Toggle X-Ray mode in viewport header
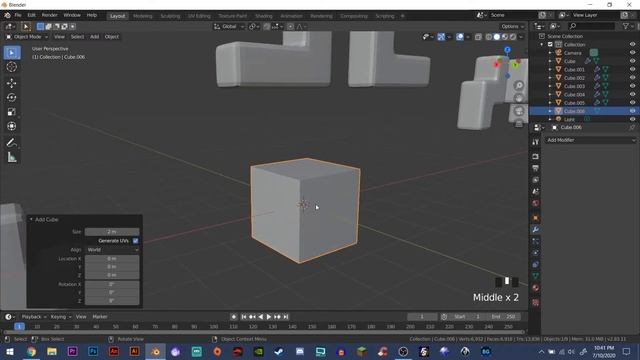Screen dimensions: 640x360 click(x=478, y=37)
